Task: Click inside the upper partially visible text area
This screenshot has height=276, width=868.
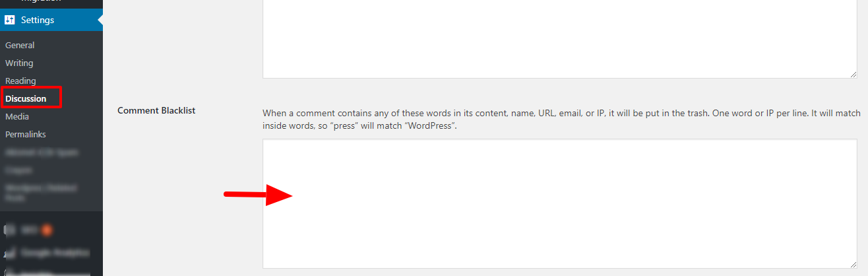Action: point(560,39)
